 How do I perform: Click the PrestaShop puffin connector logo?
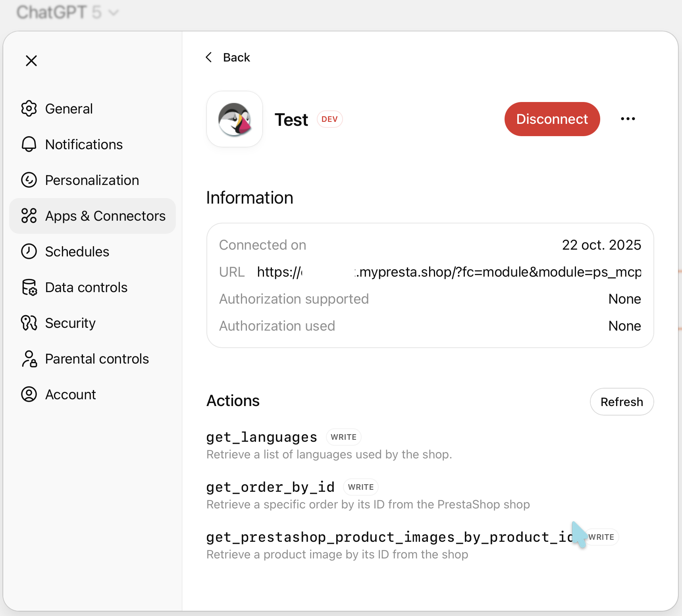235,119
